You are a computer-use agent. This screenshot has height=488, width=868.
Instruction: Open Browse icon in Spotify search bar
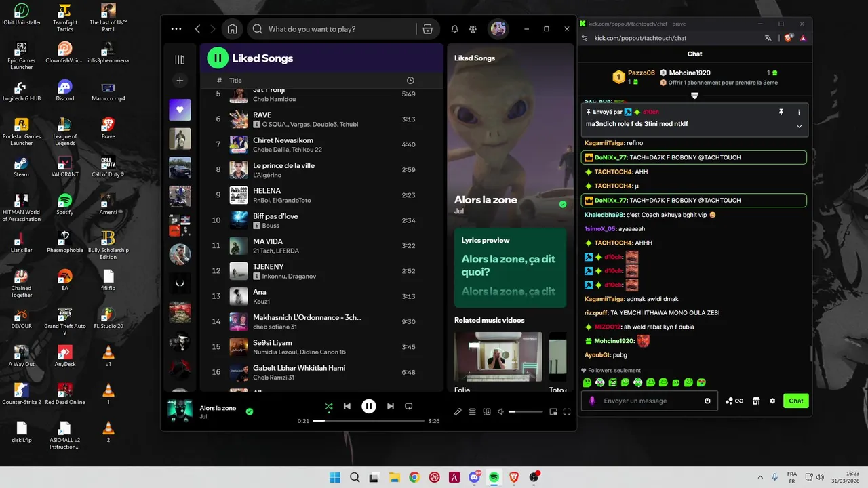pyautogui.click(x=427, y=29)
